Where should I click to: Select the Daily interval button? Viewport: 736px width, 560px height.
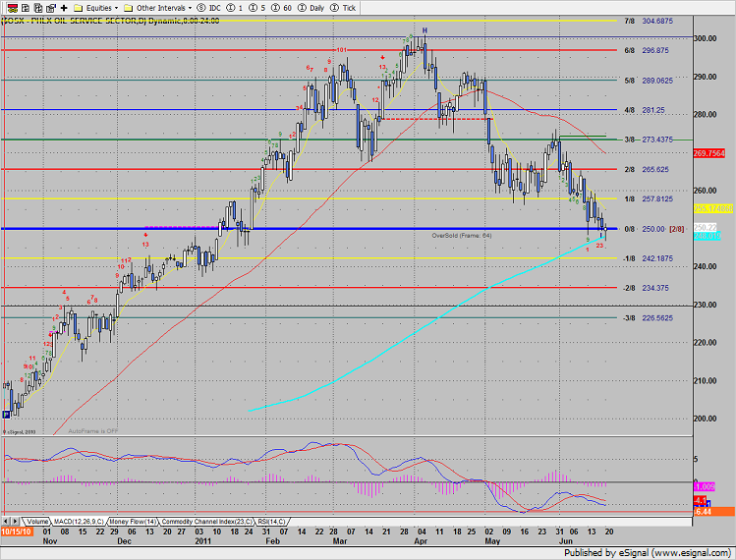(x=312, y=8)
